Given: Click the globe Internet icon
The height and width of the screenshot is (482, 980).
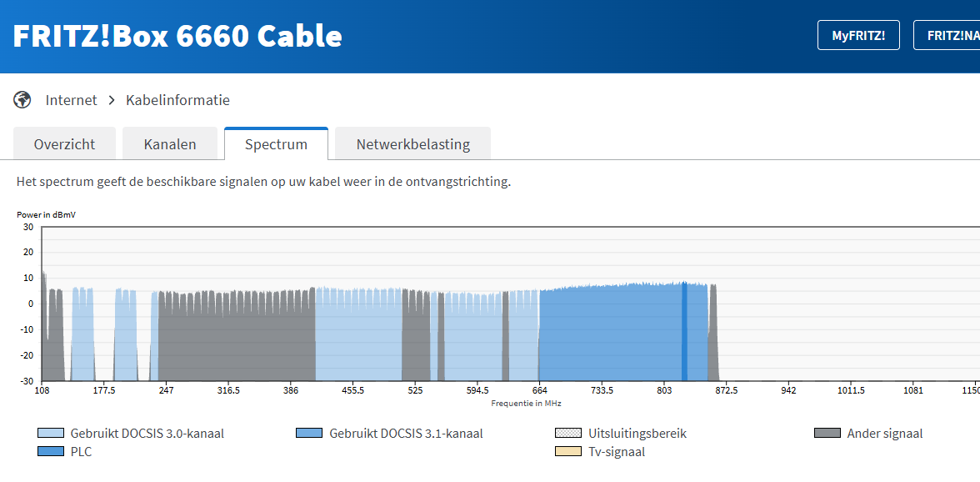Looking at the screenshot, I should pyautogui.click(x=22, y=100).
